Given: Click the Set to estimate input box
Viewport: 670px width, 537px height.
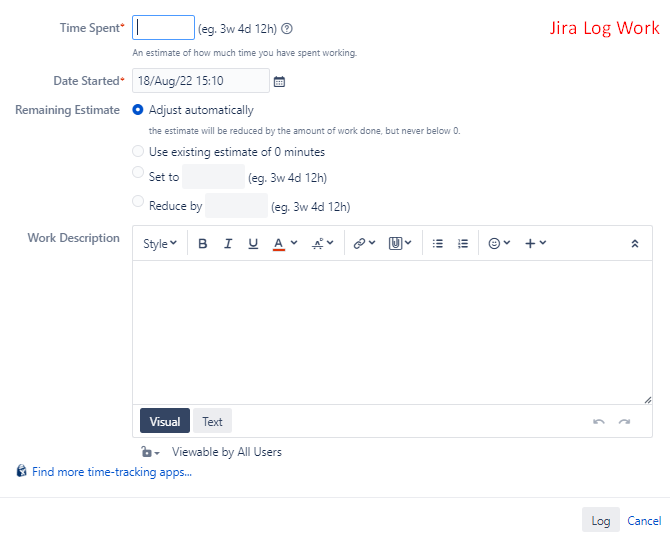Looking at the screenshot, I should [214, 176].
